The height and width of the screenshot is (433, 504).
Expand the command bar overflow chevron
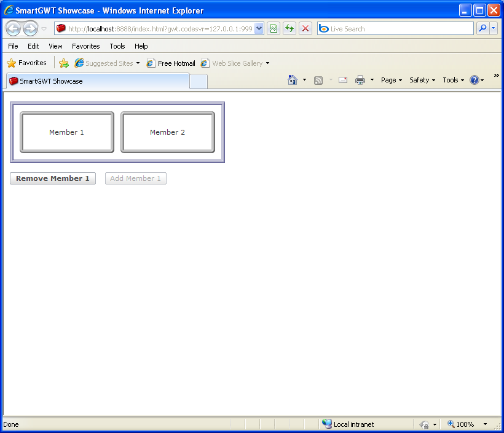click(x=496, y=75)
